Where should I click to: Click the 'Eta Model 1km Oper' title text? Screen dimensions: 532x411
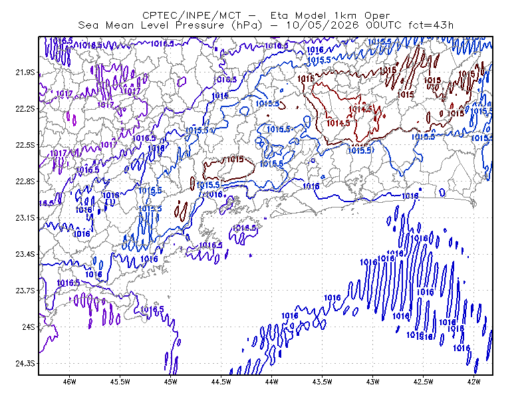[330, 15]
